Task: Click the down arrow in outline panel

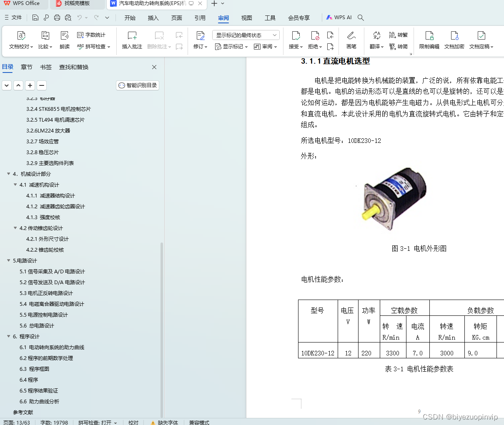Action: tap(7, 85)
